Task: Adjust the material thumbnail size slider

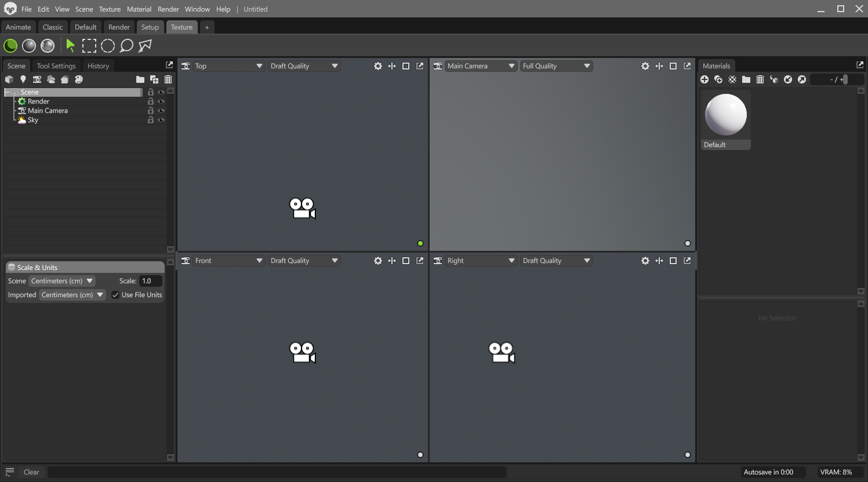Action: point(844,79)
